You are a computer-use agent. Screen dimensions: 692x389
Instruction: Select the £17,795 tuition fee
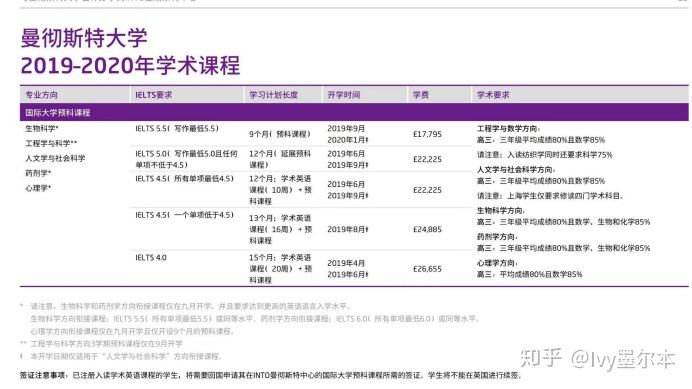[427, 134]
